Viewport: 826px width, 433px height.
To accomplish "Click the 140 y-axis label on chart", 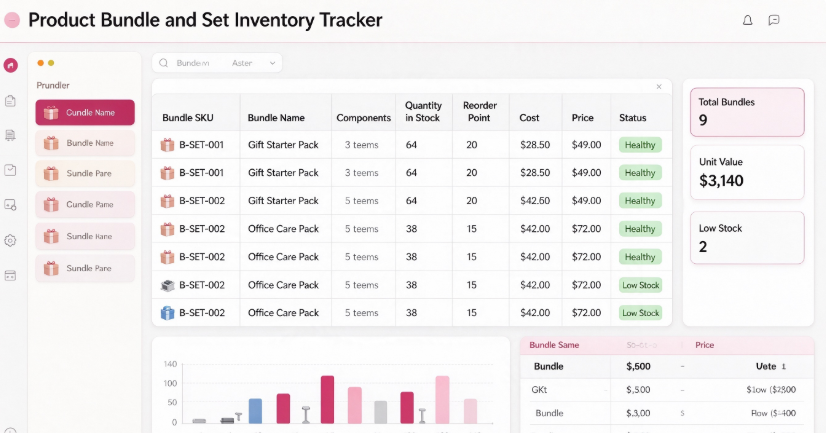I will coord(170,365).
